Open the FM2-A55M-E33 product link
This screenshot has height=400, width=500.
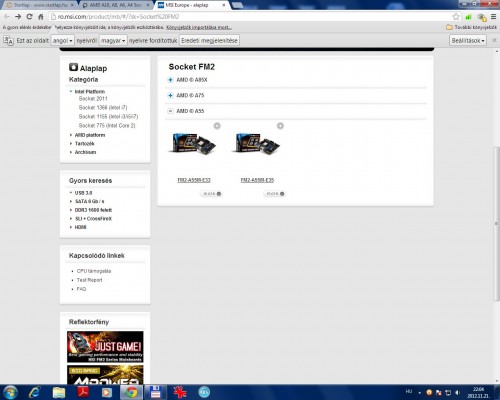coord(194,180)
